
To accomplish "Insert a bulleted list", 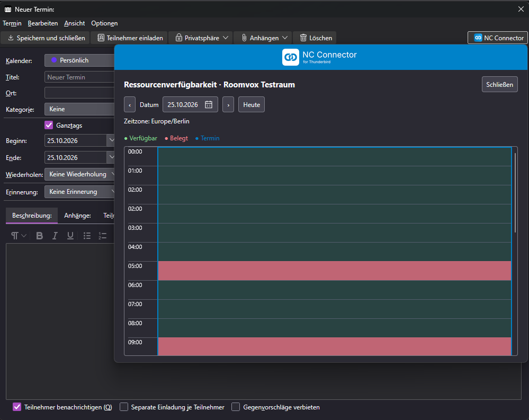I will pos(87,236).
